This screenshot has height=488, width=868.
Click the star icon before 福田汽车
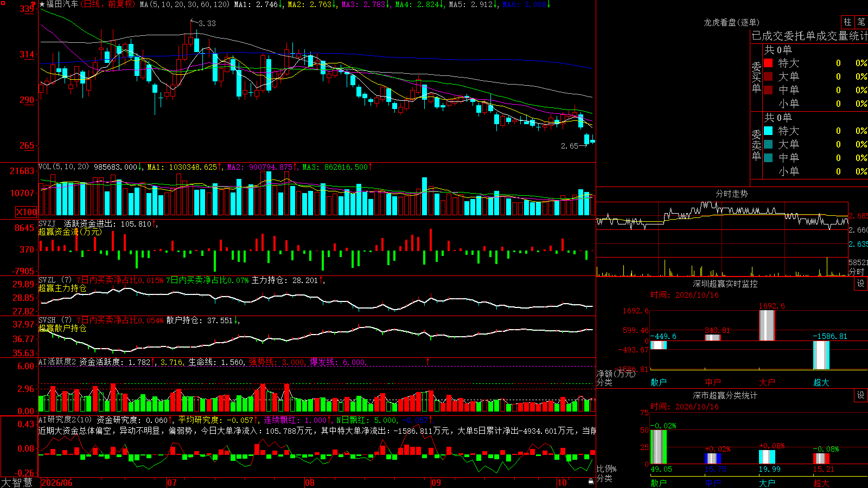point(42,4)
